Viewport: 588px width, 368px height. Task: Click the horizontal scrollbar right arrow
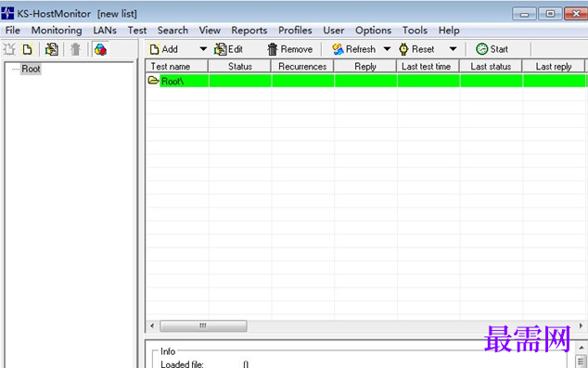pyautogui.click(x=582, y=325)
